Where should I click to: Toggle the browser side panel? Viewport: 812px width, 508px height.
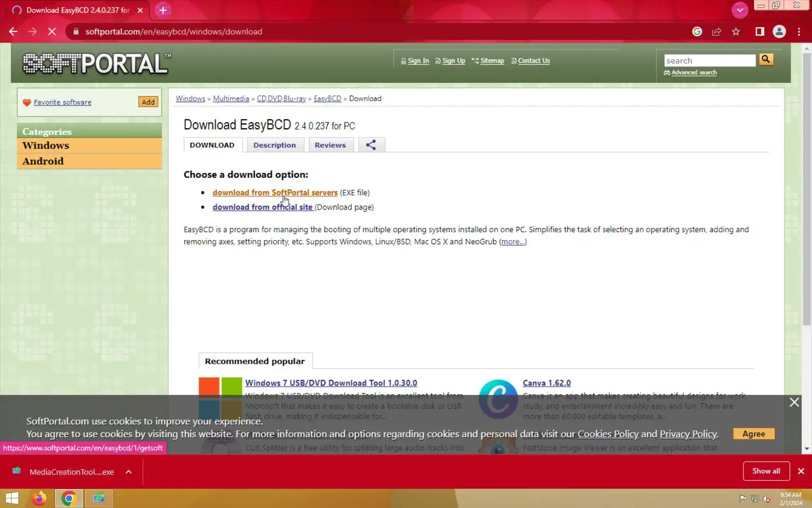(x=760, y=31)
